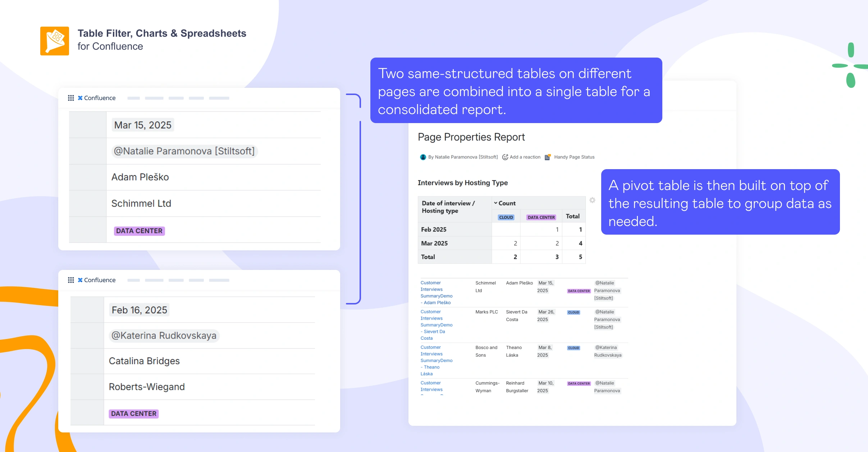The image size is (868, 452).
Task: Select the CLOUD column header in the pivot
Action: [506, 217]
